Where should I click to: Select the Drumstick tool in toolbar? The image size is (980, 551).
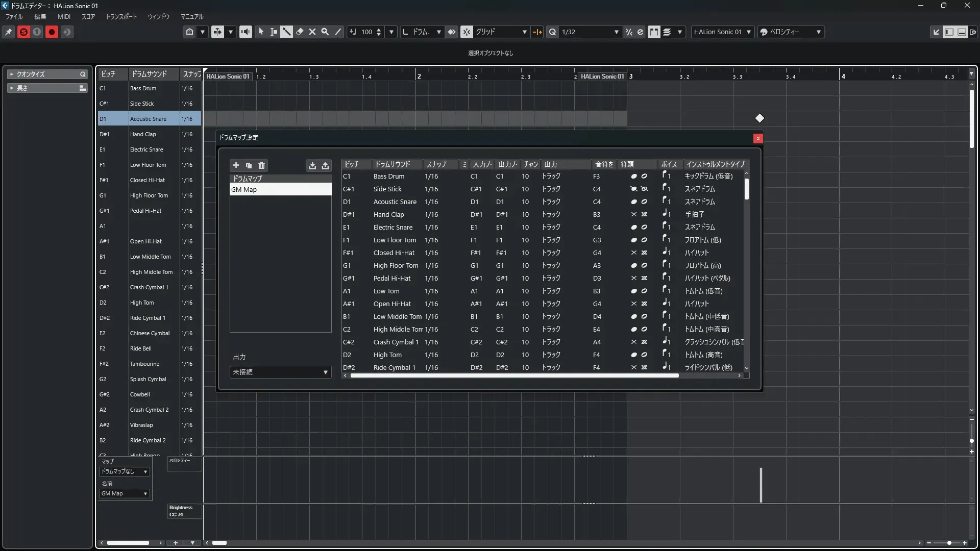coord(286,32)
